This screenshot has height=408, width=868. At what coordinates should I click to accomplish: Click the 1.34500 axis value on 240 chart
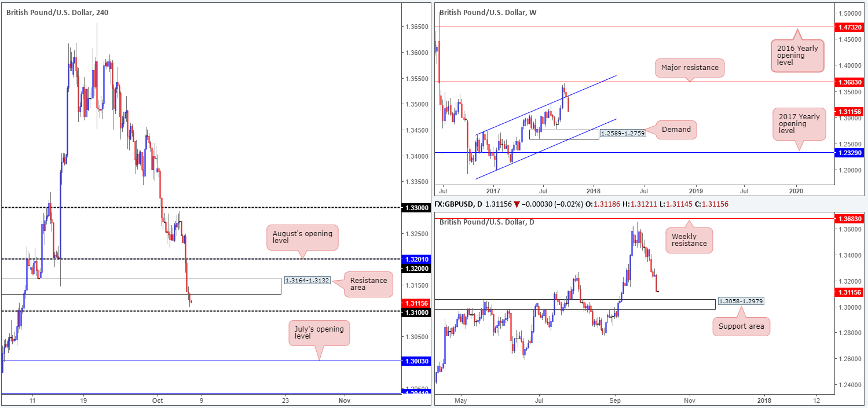(x=417, y=130)
